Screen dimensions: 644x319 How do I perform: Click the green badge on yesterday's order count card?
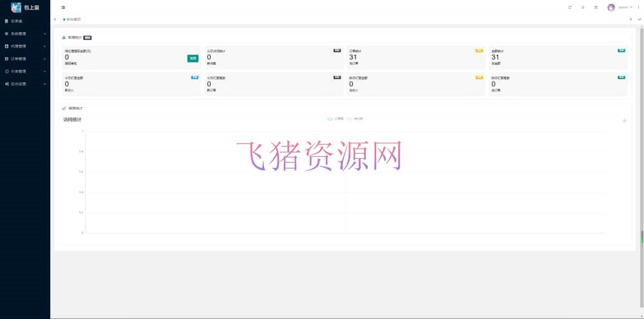click(621, 77)
